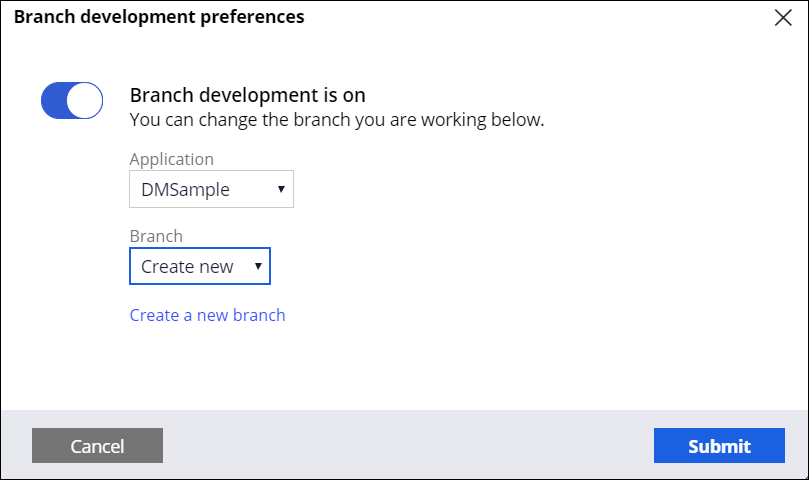Click the blue track of the toggle
Screen dimensions: 809x480
(x=55, y=100)
